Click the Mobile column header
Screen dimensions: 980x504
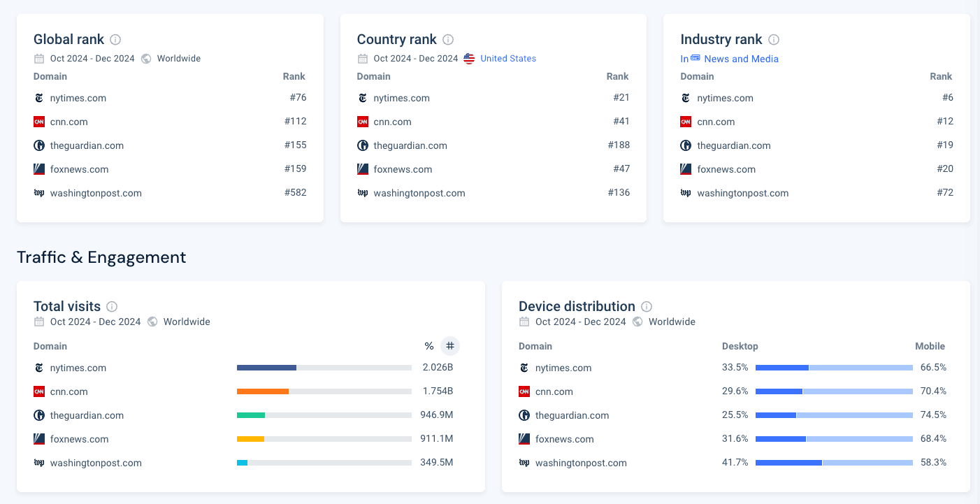pyautogui.click(x=930, y=346)
